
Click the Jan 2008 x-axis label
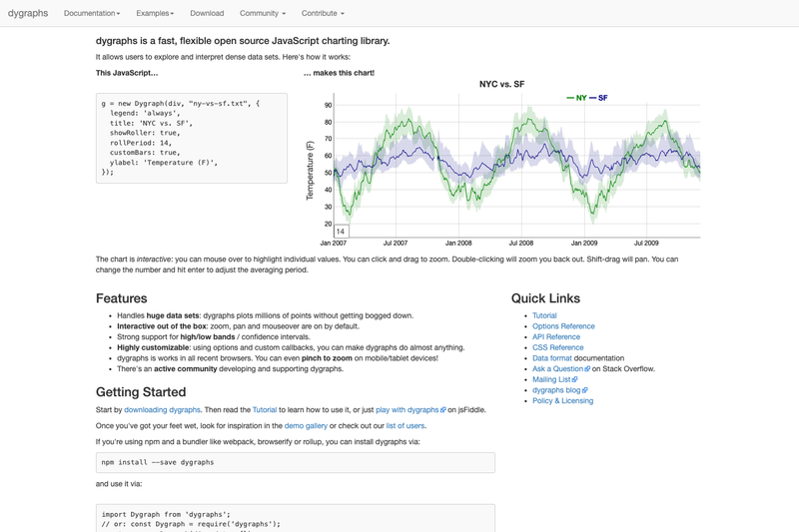458,244
